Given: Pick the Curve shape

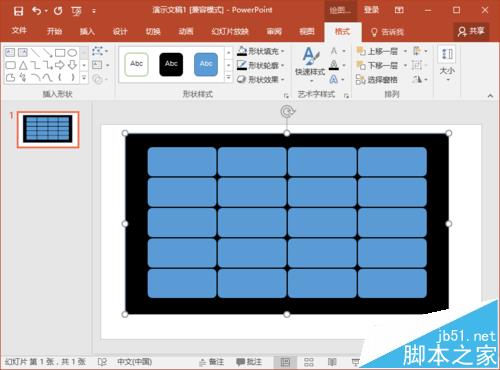Looking at the screenshot, I should pos(48,78).
